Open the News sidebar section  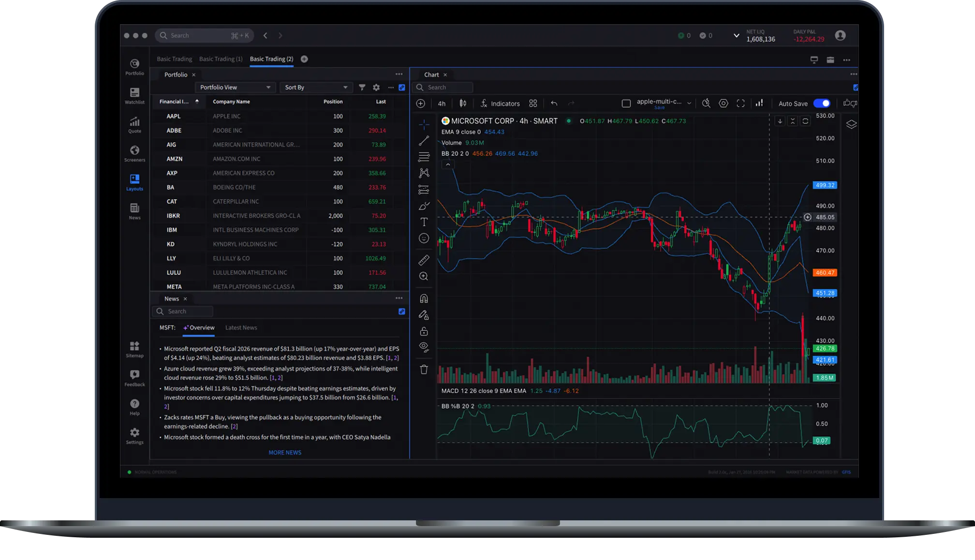(134, 211)
